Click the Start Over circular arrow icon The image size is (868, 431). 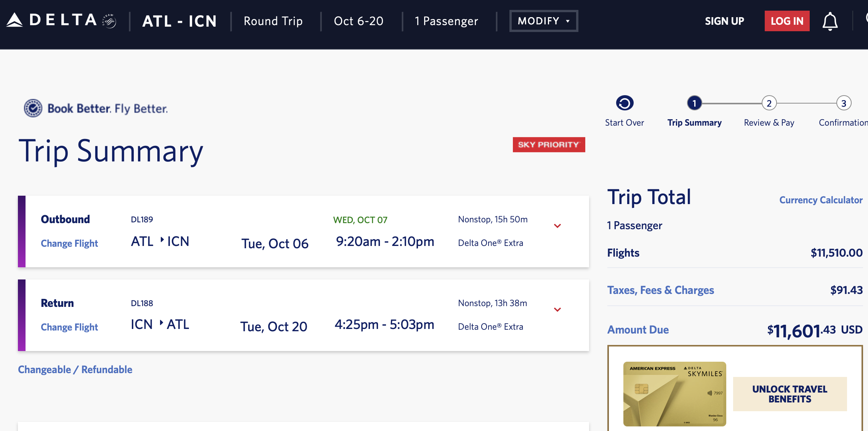625,103
